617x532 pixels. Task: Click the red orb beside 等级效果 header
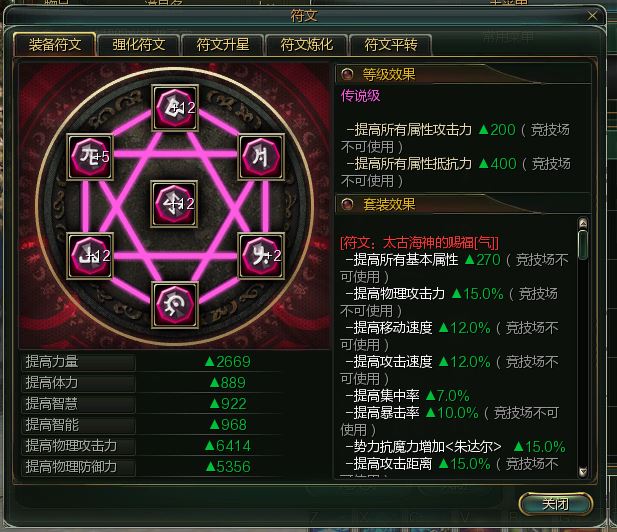pos(347,74)
